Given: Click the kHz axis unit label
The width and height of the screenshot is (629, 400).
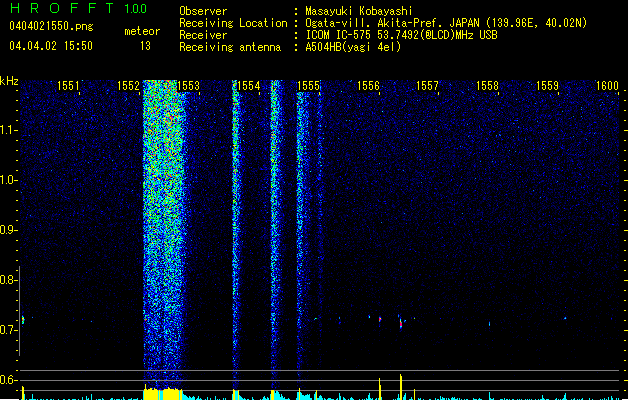Looking at the screenshot, I should (x=9, y=81).
